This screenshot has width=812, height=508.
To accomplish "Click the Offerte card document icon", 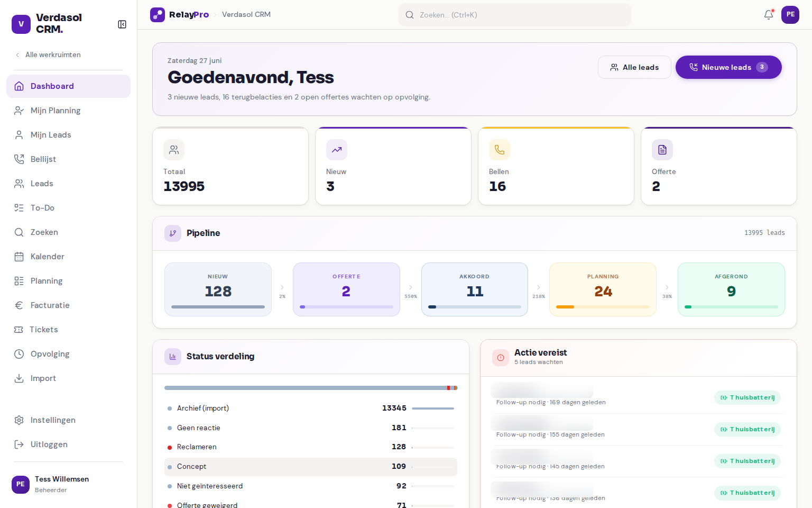I will click(662, 150).
